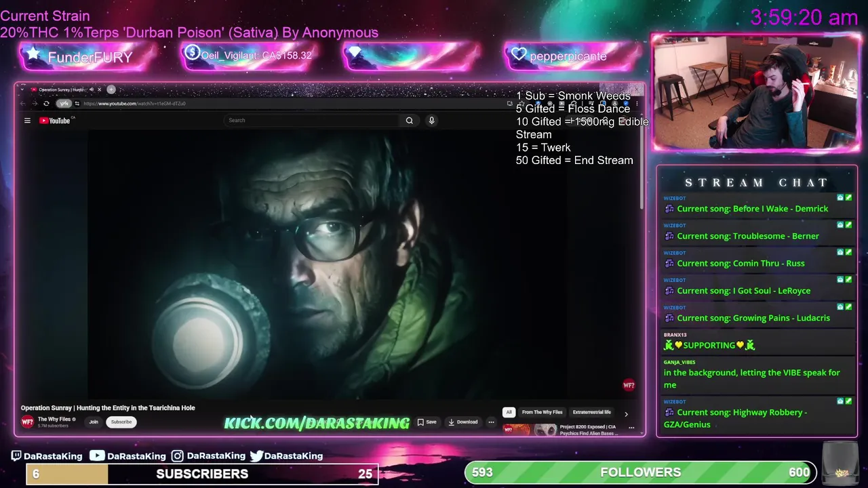The image size is (868, 488).
Task: Click the video player frame
Action: pyautogui.click(x=329, y=264)
